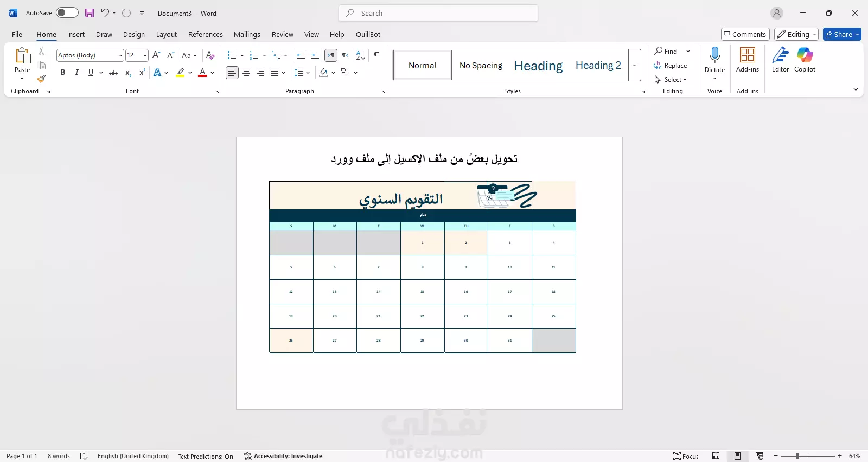Screen dimensions: 868x462
Task: Click the Paste clipboard icon
Action: pyautogui.click(x=22, y=56)
